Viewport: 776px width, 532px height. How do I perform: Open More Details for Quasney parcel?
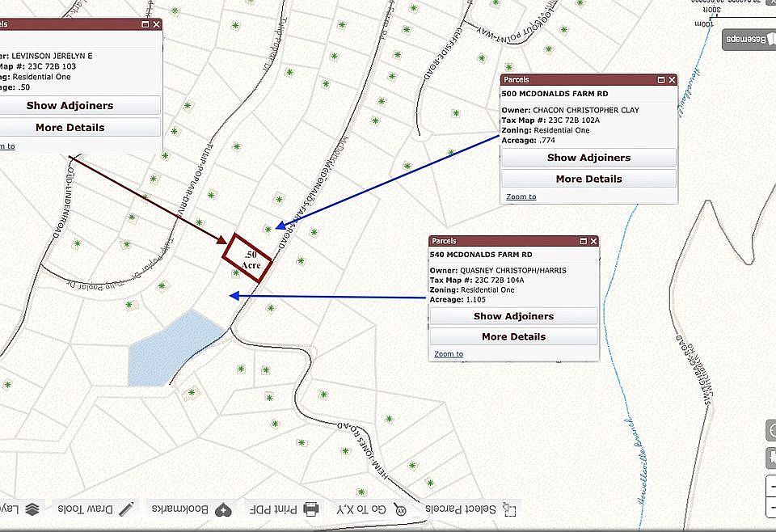pyautogui.click(x=513, y=336)
